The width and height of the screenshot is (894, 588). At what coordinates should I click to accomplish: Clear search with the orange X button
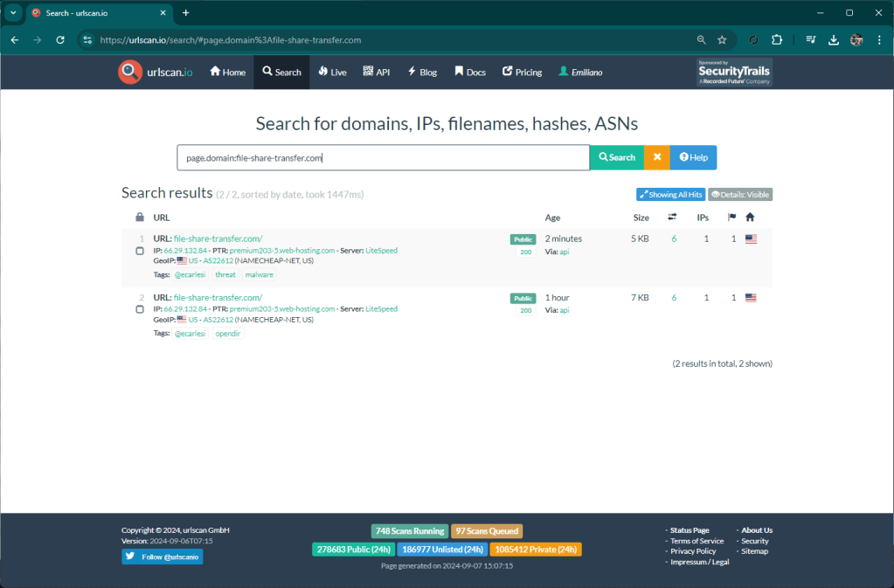(x=656, y=157)
